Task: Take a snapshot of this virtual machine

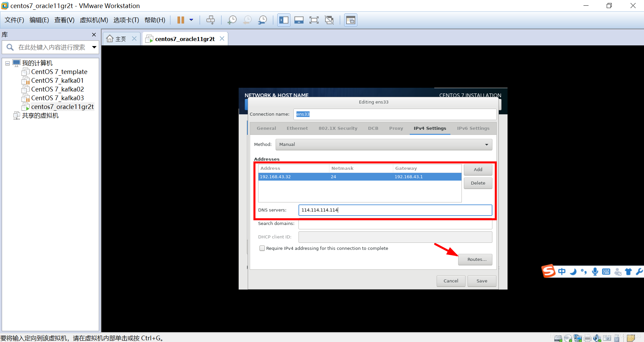Action: click(x=232, y=20)
